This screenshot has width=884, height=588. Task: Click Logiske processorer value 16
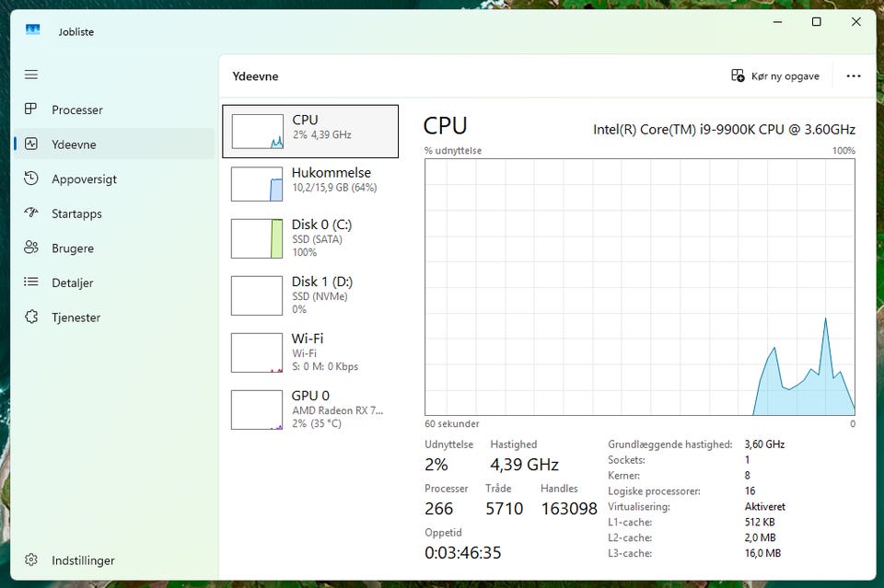tap(750, 491)
